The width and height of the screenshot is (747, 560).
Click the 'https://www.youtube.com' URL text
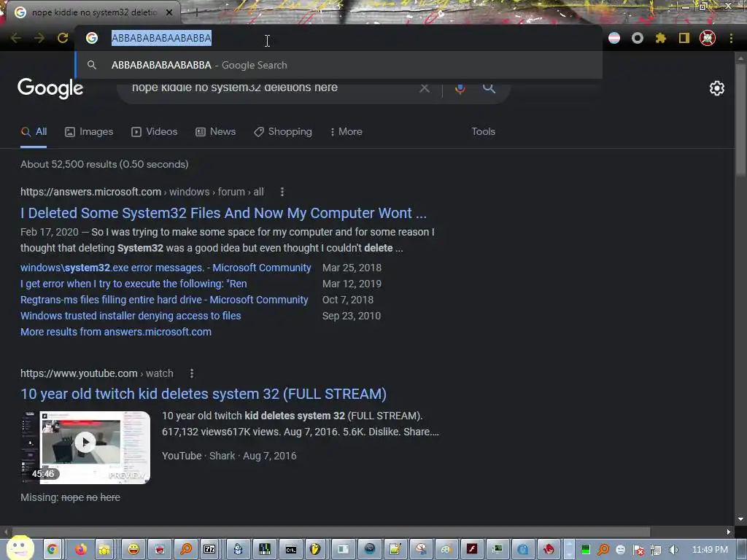point(79,373)
